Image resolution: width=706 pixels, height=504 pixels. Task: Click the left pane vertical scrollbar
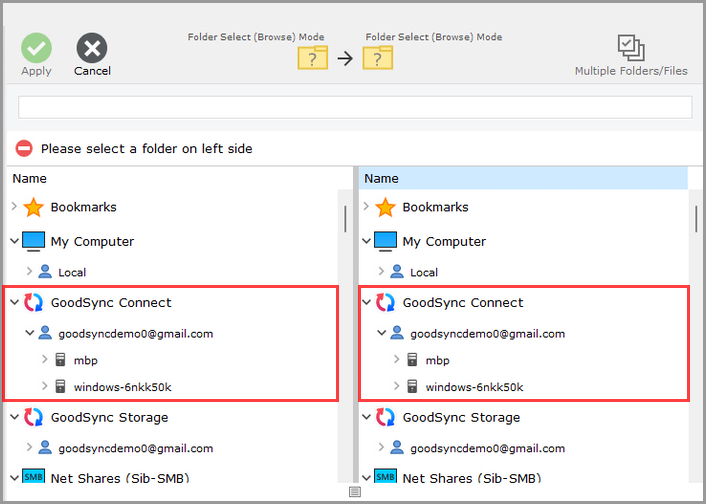pyautogui.click(x=346, y=218)
